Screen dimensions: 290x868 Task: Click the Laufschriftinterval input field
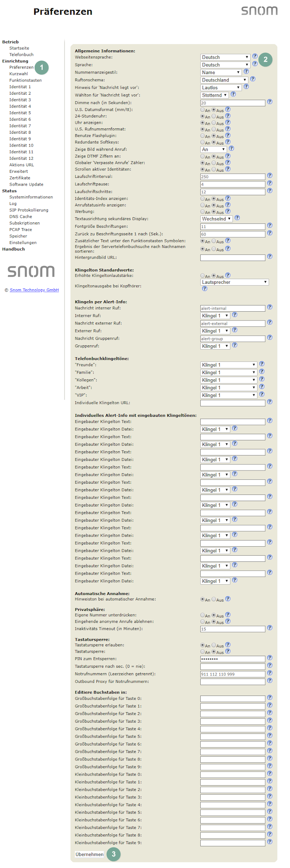232,177
